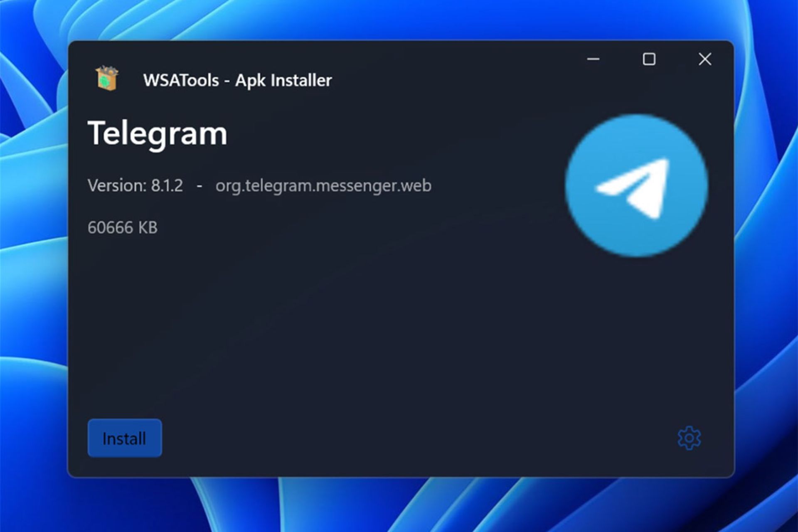The width and height of the screenshot is (798, 532).
Task: Close the WSATools Apk Installer window
Action: pos(705,59)
